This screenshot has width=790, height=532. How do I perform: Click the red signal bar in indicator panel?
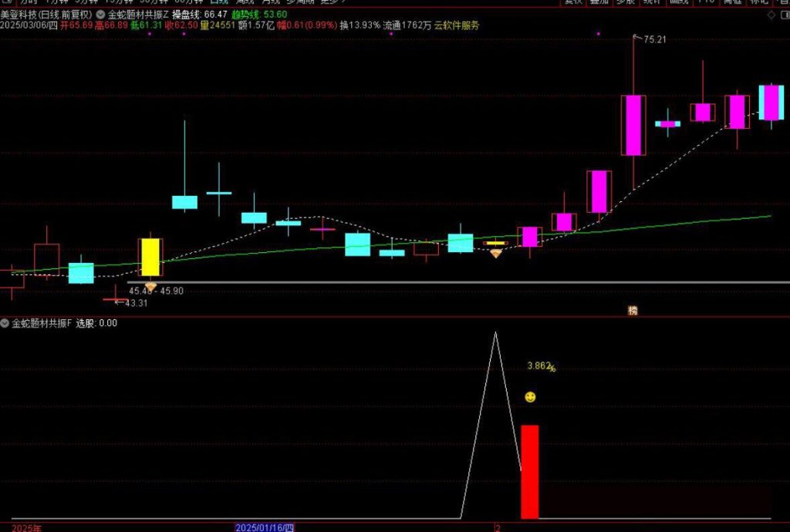[530, 470]
